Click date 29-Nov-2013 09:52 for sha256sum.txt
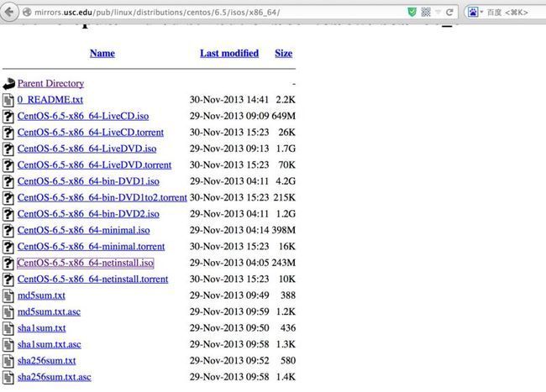Image resolution: width=546 pixels, height=392 pixels. pyautogui.click(x=229, y=361)
